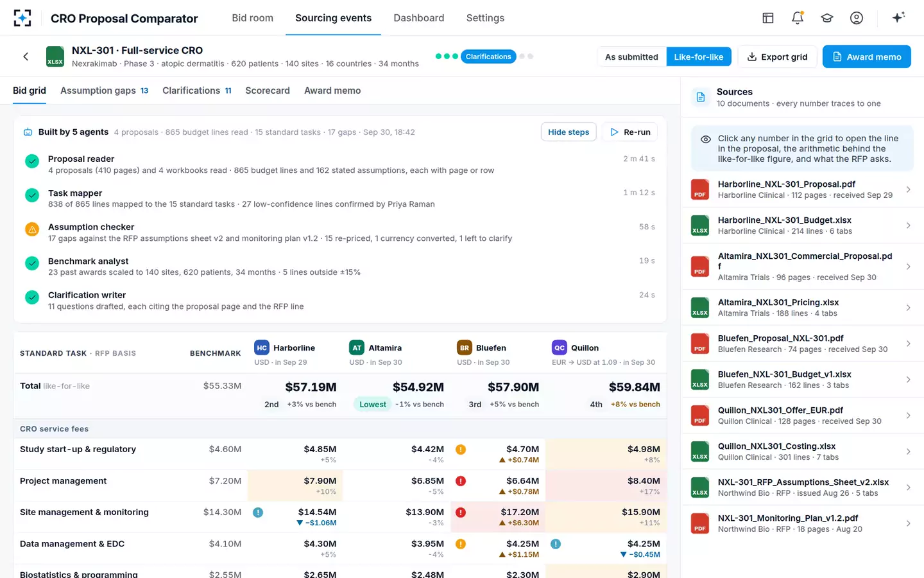Click the graduation cap learning icon
This screenshot has height=578, width=924.
coord(827,18)
